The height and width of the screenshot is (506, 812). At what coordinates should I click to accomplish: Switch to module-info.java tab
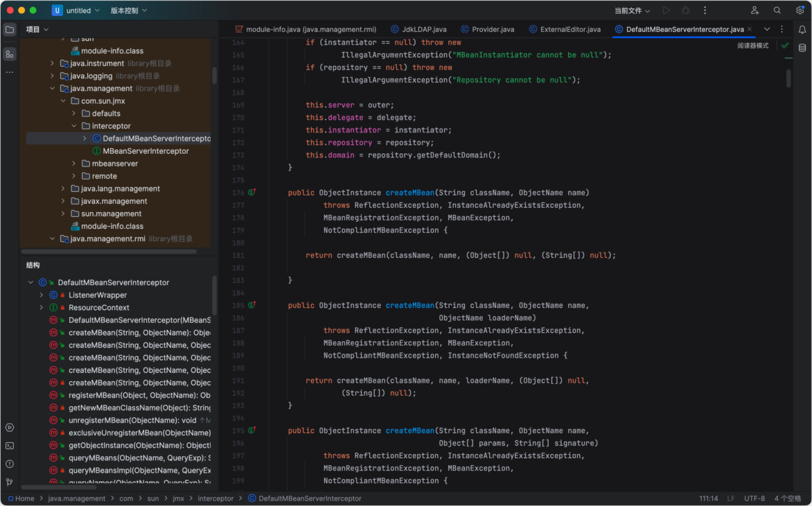[306, 30]
